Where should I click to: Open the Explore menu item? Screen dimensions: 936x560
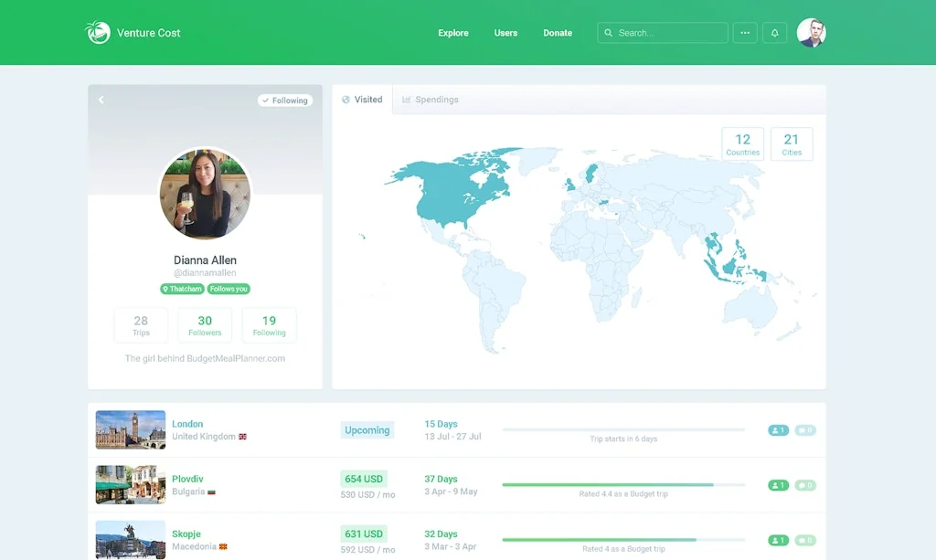452,32
